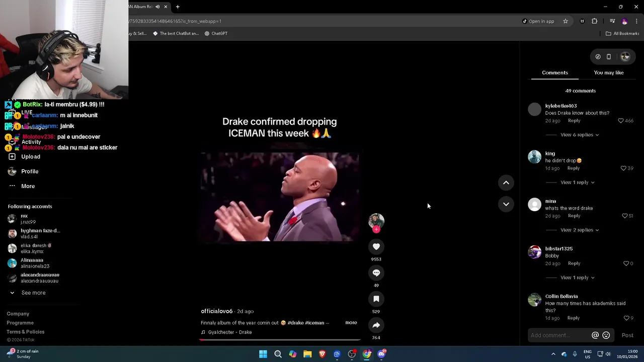Expand "View 6 replies" under kylebutler403
The width and height of the screenshot is (644, 362).
(x=580, y=135)
